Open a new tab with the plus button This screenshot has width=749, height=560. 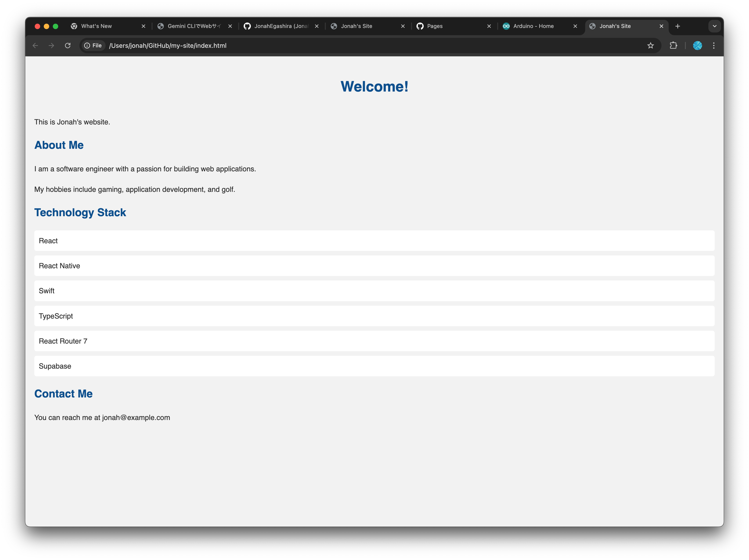click(x=677, y=26)
